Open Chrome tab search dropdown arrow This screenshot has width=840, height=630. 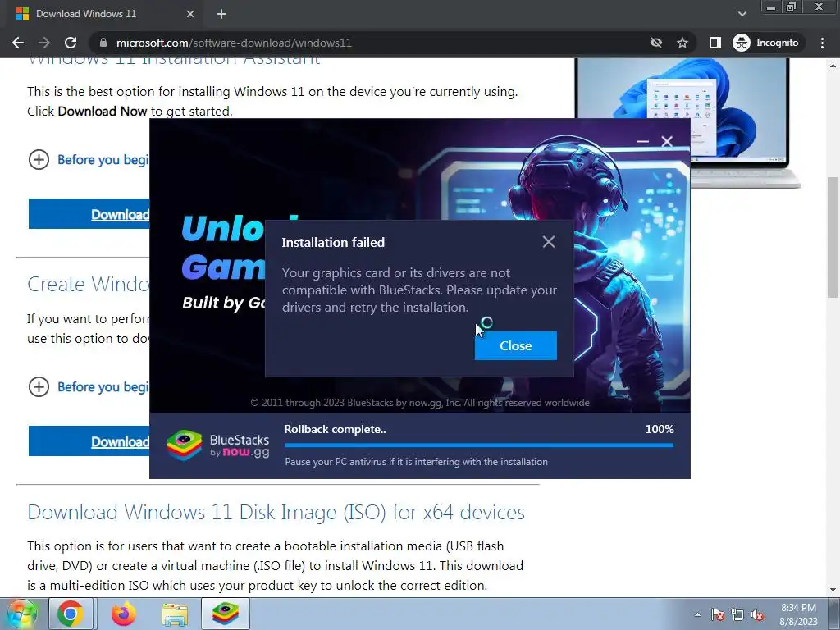click(742, 14)
